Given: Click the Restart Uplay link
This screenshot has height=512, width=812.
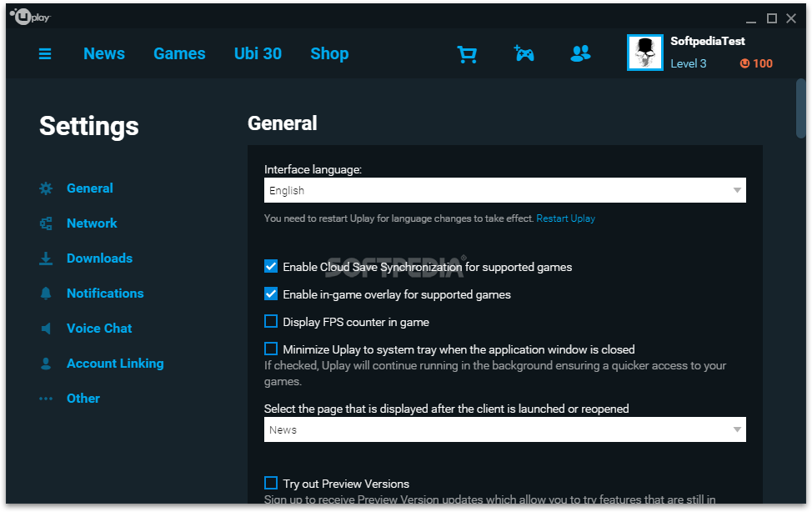Looking at the screenshot, I should click(565, 218).
